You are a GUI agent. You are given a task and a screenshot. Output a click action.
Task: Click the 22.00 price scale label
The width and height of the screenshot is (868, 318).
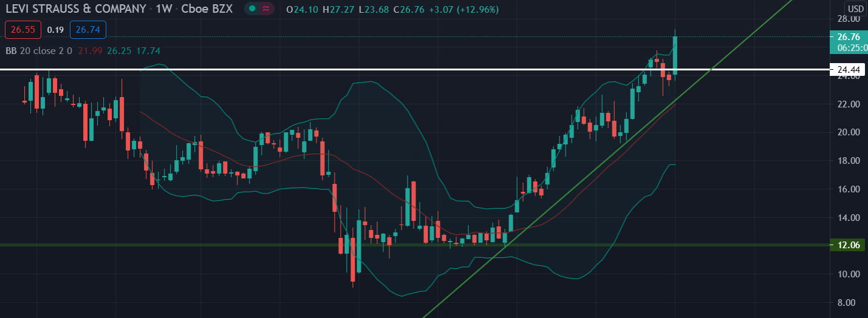[x=848, y=104]
